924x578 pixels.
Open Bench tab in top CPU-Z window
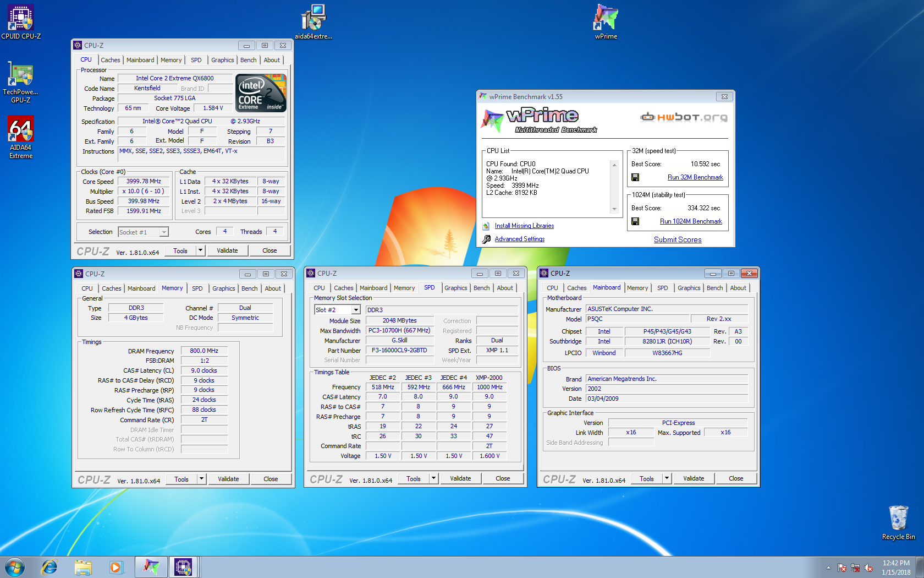(x=249, y=60)
